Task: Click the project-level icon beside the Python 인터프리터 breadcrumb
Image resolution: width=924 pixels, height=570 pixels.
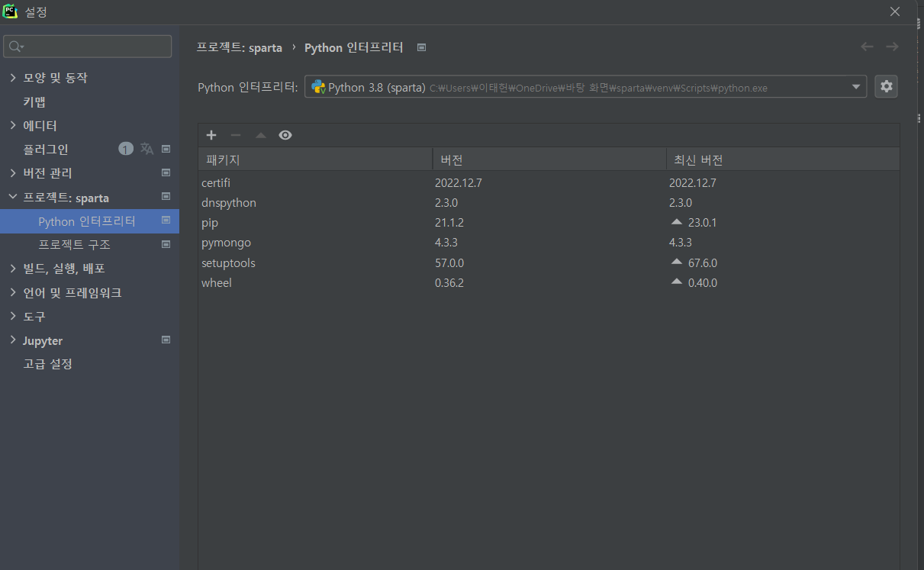Action: (x=421, y=47)
